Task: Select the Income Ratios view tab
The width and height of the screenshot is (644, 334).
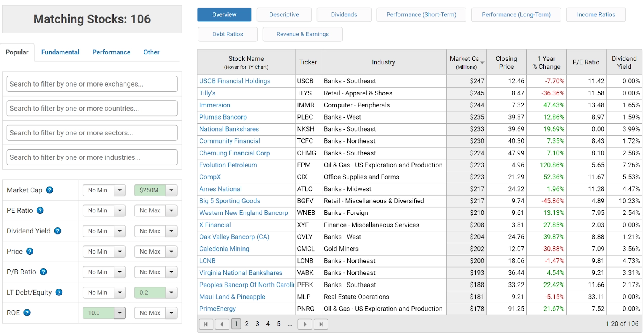Action: (596, 15)
